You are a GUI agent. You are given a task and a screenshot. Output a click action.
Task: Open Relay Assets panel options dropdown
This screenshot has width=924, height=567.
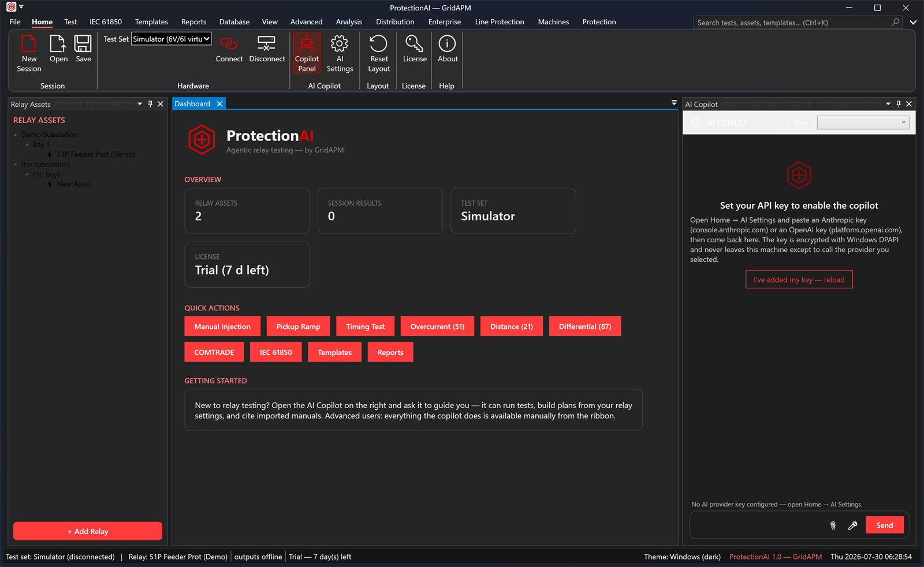click(140, 104)
